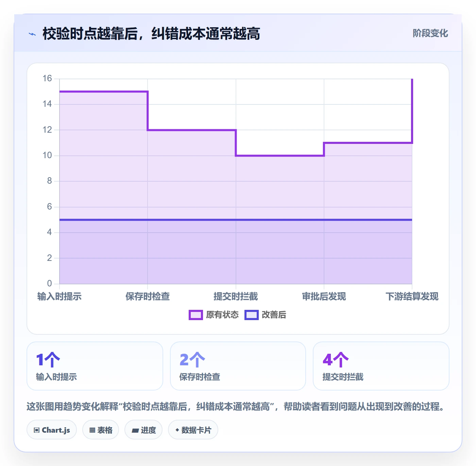Select the Chart.js tag chip
The image size is (476, 466).
click(52, 430)
